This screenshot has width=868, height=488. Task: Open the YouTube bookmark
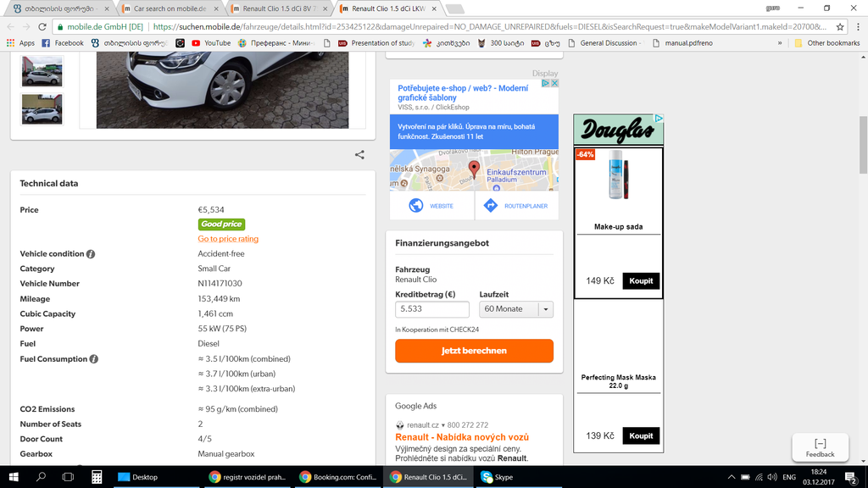(x=211, y=43)
